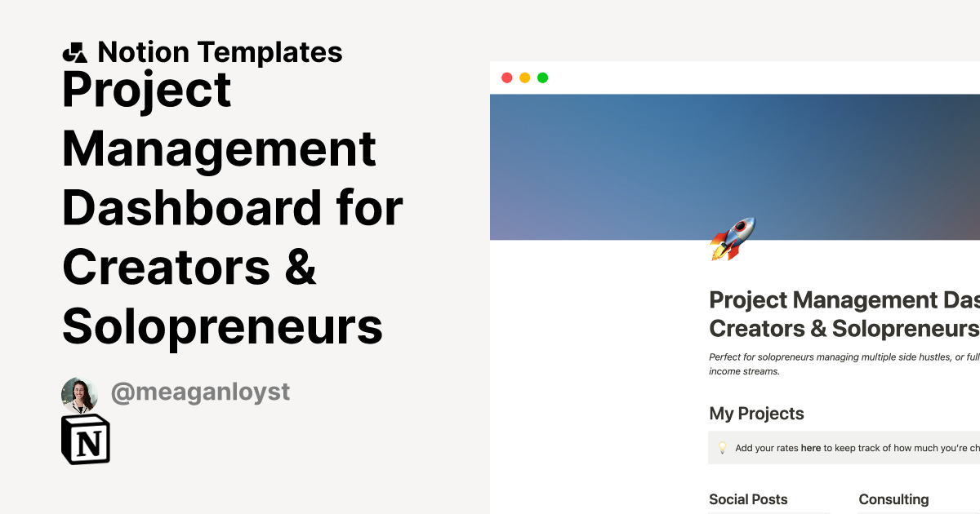This screenshot has width=980, height=514.
Task: Select the "Consulting" column heading
Action: pyautogui.click(x=893, y=499)
